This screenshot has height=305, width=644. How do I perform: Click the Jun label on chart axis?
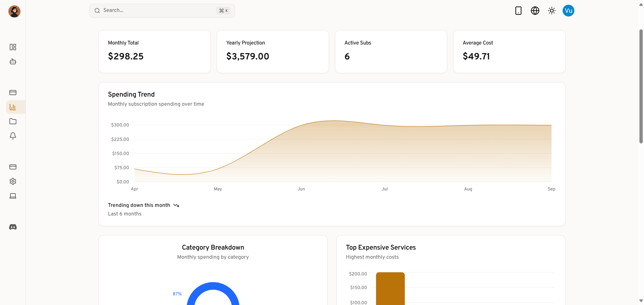click(x=301, y=189)
